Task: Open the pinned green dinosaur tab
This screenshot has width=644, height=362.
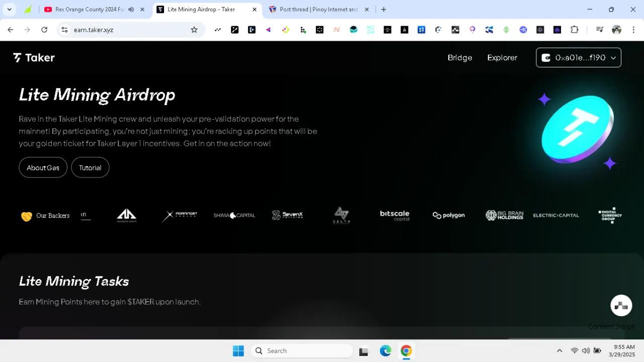Action: point(28,10)
